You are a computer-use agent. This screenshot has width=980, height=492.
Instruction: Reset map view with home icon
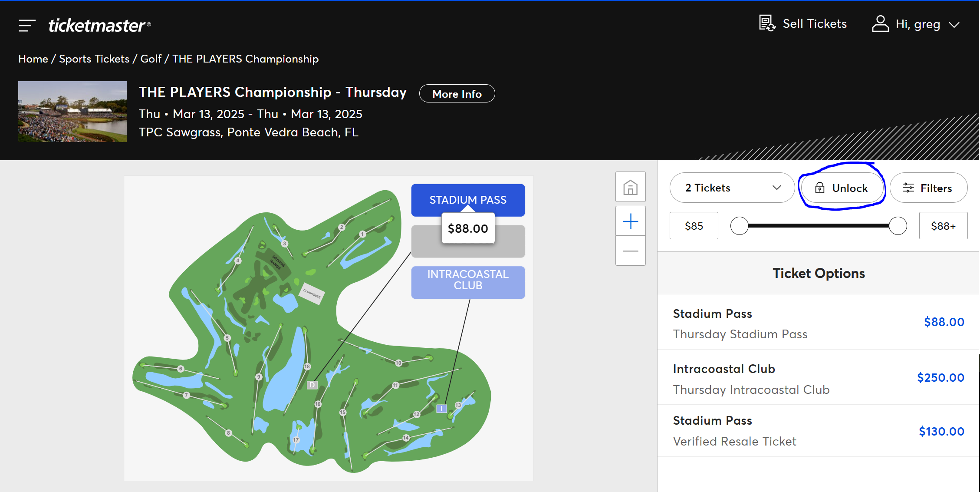click(x=630, y=187)
